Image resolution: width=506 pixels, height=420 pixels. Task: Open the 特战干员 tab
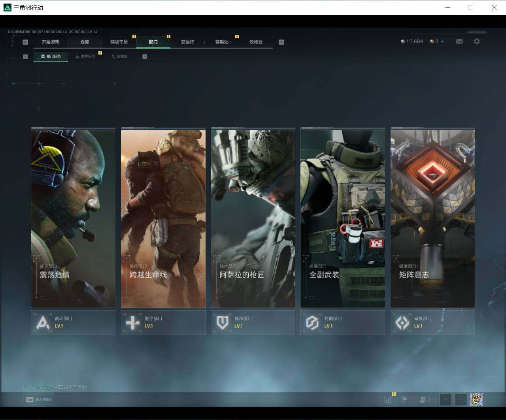(x=119, y=42)
